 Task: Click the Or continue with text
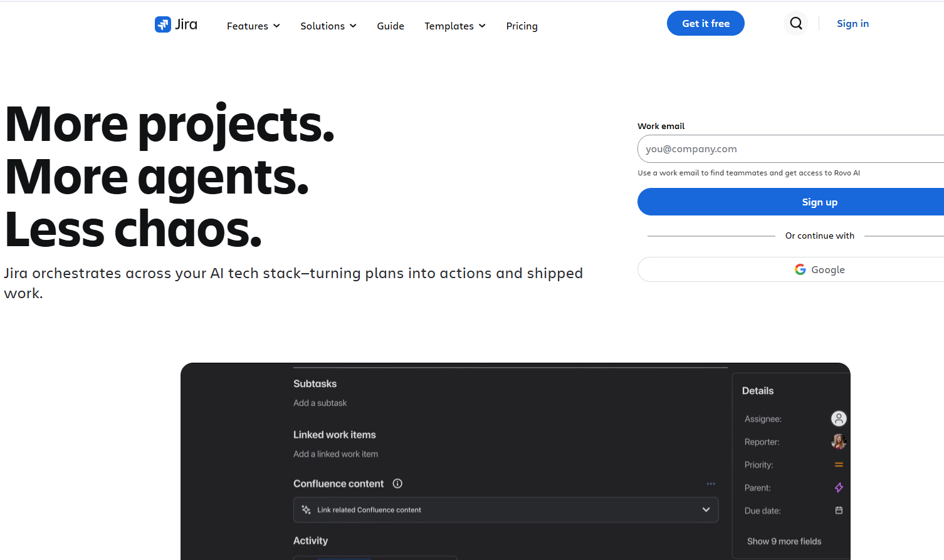pyautogui.click(x=820, y=236)
